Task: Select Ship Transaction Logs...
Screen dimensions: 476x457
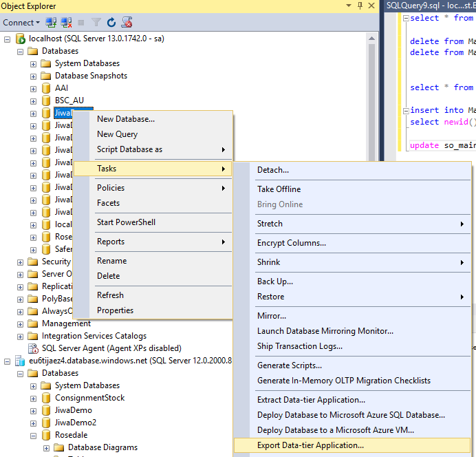Action: tap(352, 346)
